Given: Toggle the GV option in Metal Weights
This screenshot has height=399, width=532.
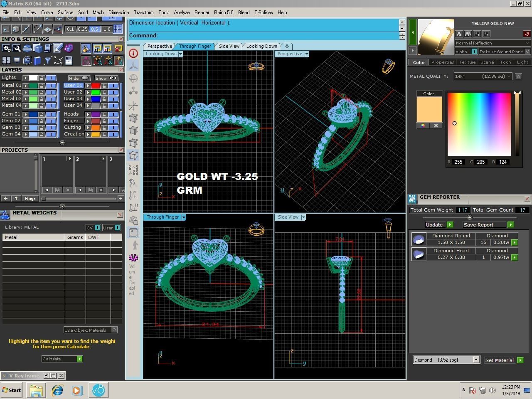Looking at the screenshot, I should (97, 228).
